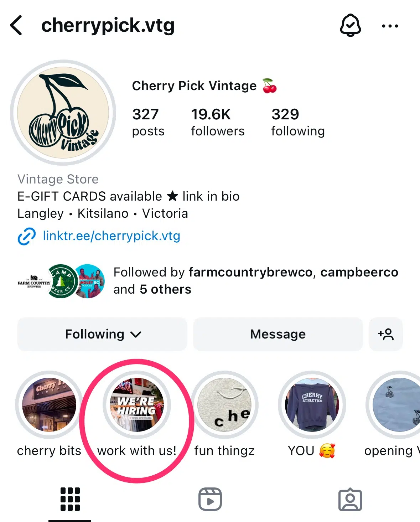Tap the Vintage Store category label

point(58,179)
